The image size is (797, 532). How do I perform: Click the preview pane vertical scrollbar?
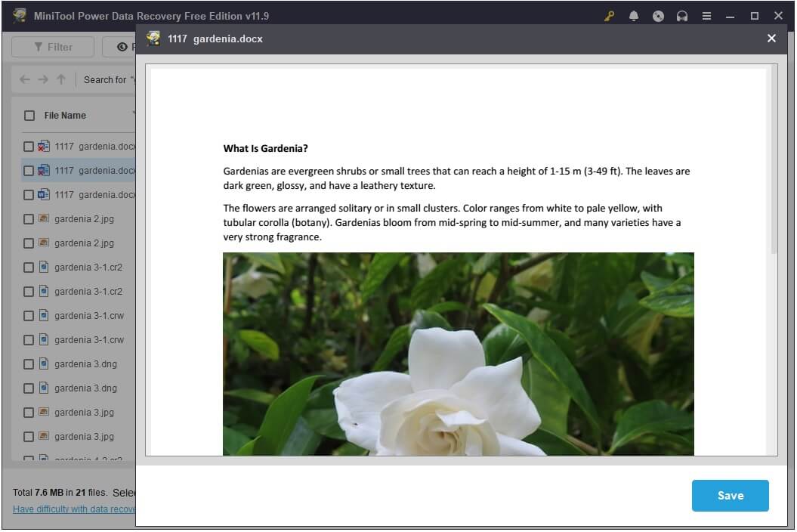[774, 160]
